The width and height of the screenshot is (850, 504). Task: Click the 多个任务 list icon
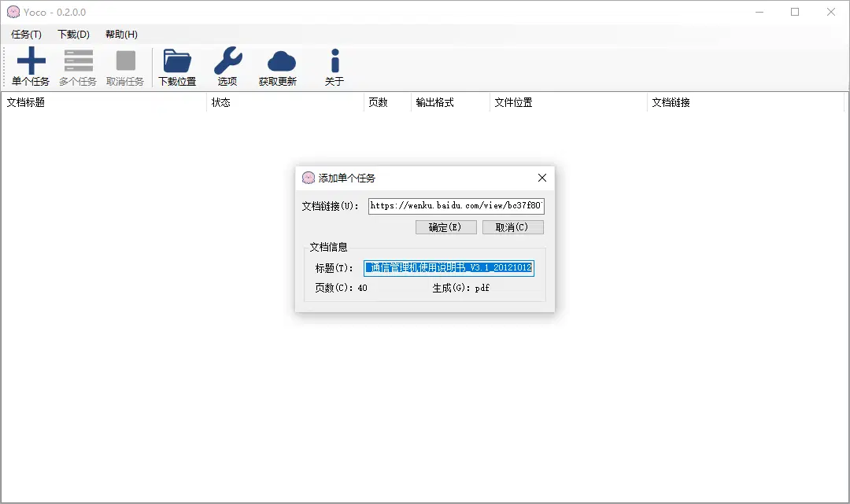pos(78,60)
